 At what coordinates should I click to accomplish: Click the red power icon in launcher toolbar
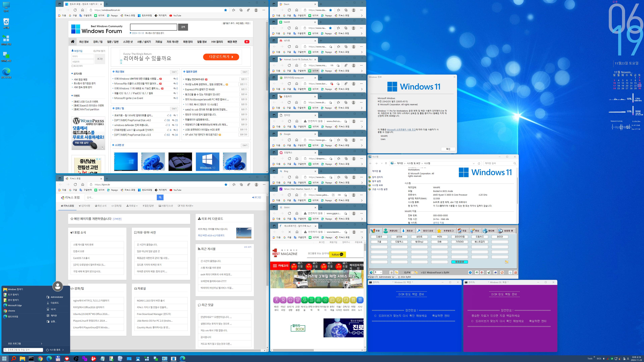pos(515,272)
